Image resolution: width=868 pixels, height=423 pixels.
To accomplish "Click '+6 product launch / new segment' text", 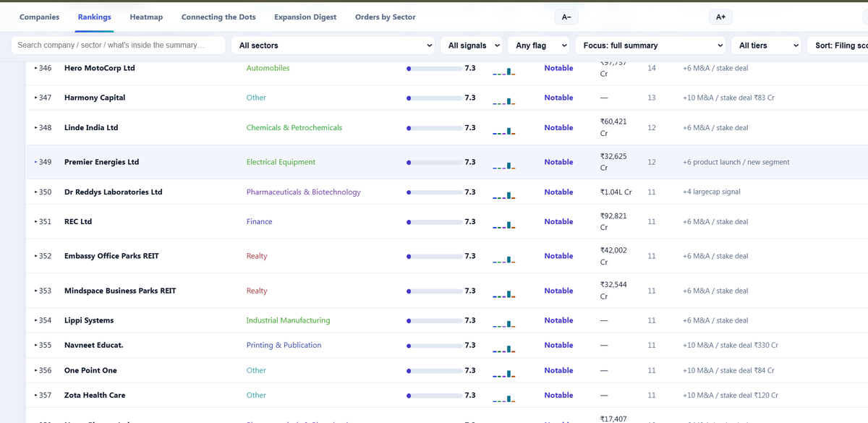I will [x=736, y=162].
